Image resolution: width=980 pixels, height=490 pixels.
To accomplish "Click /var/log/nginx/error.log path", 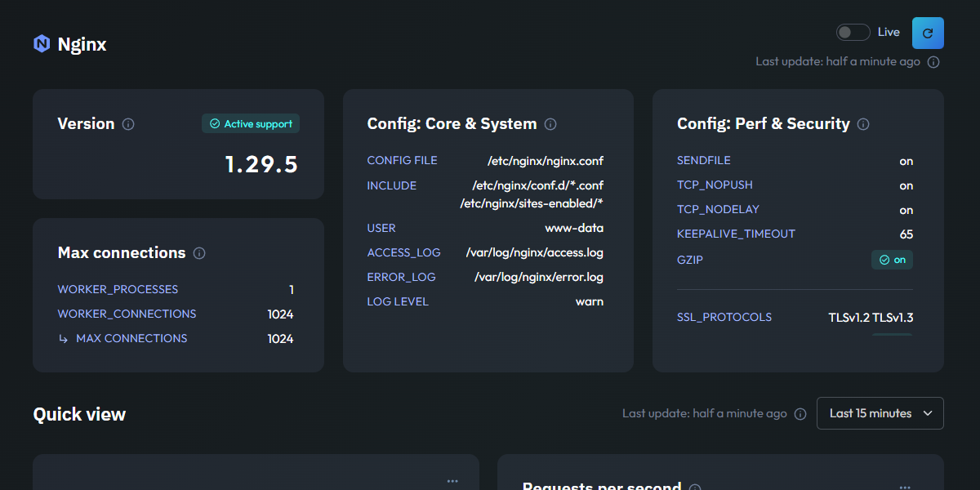I will [539, 277].
